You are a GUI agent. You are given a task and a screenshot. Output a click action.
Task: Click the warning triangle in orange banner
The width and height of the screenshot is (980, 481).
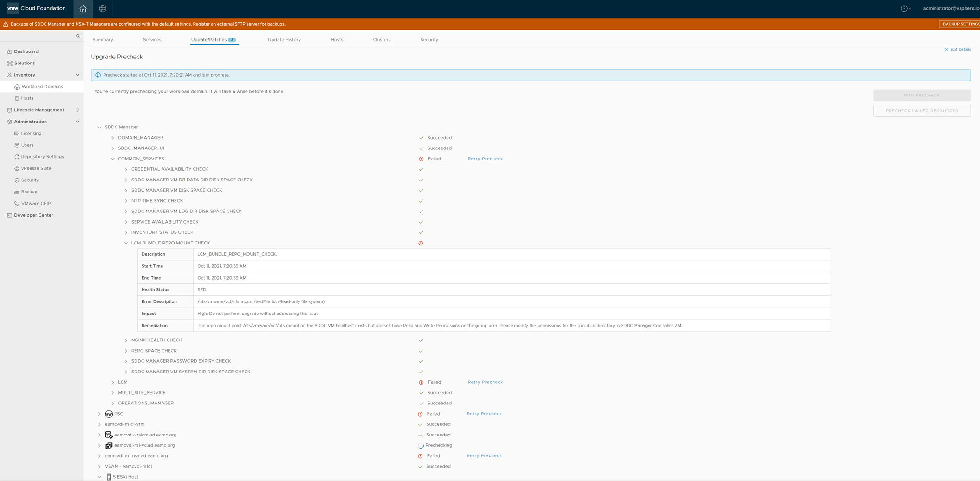pos(6,24)
